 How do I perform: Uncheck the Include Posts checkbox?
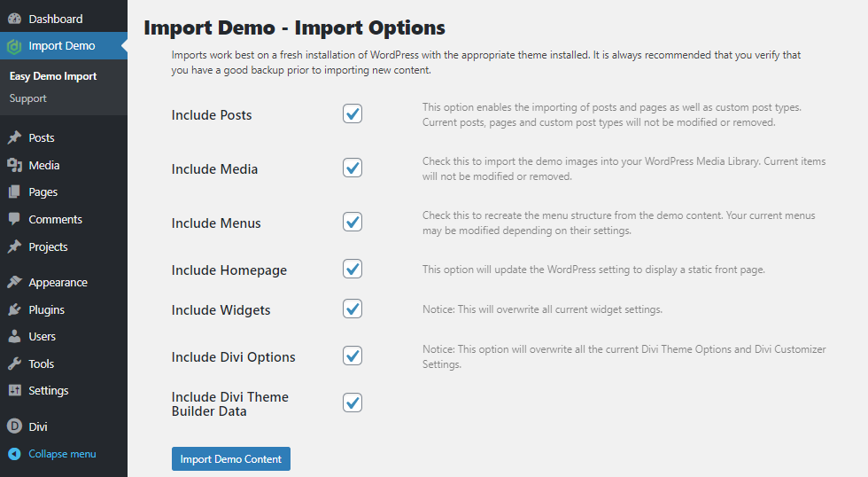(x=353, y=114)
